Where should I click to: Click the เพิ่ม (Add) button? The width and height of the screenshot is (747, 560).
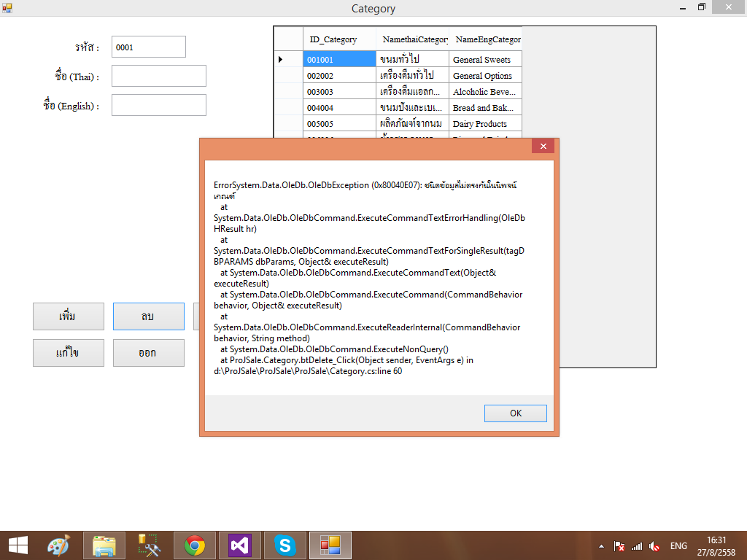click(69, 316)
